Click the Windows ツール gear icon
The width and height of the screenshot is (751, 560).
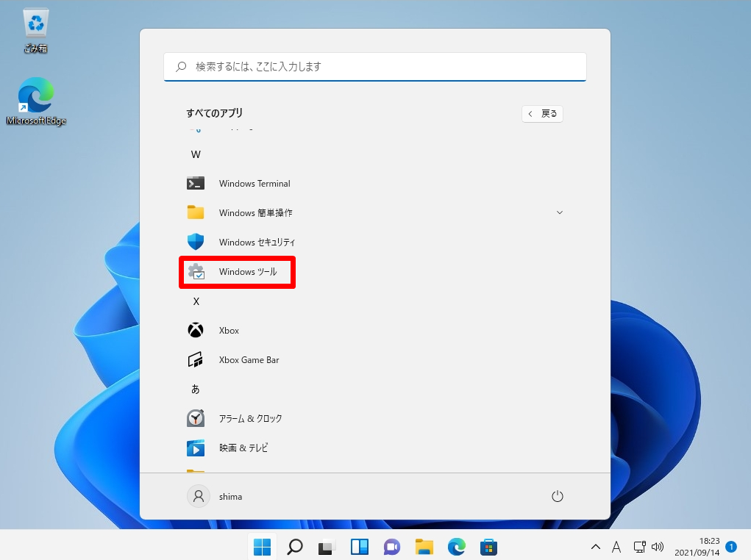(196, 271)
